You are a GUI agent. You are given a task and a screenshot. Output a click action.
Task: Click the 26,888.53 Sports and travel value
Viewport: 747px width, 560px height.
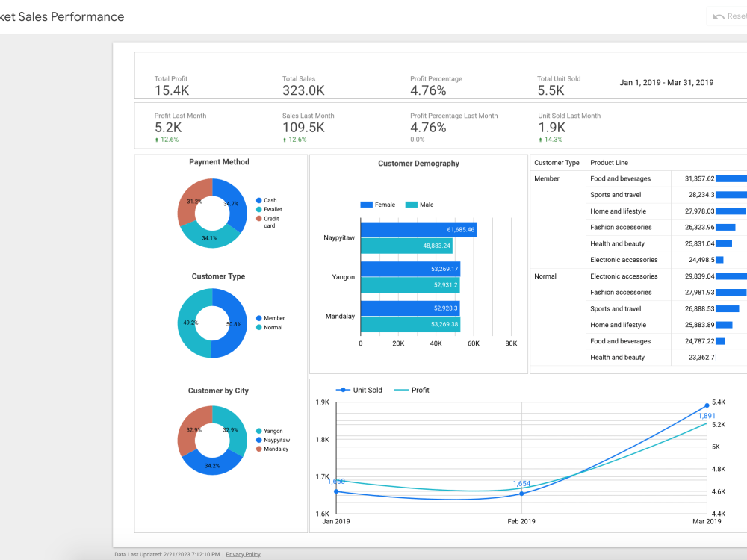click(699, 308)
